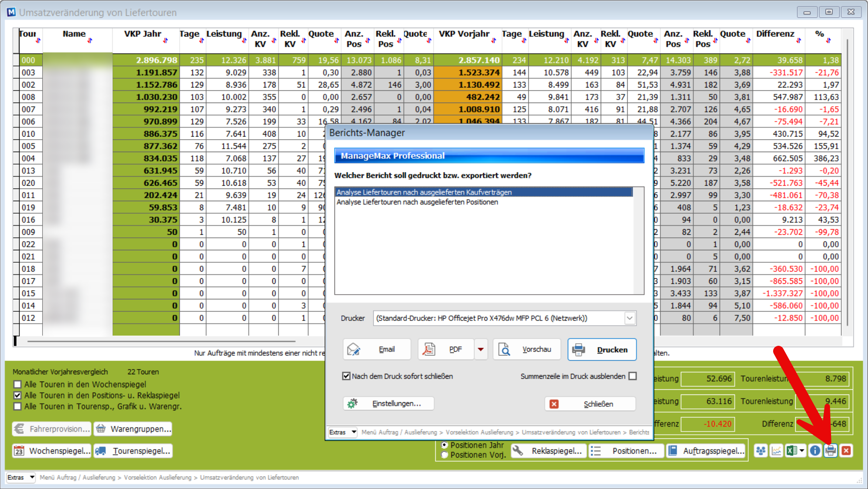868x489 pixels.
Task: Expand Excel export dropdown arrow
Action: click(802, 451)
